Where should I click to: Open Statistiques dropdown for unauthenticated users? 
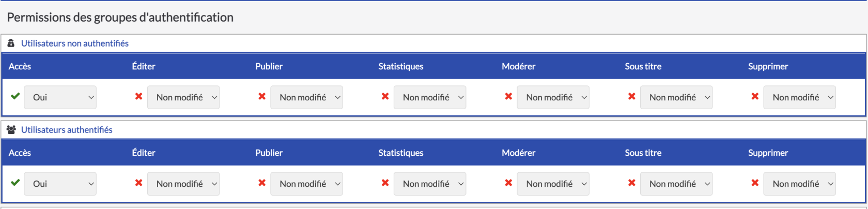pos(429,97)
